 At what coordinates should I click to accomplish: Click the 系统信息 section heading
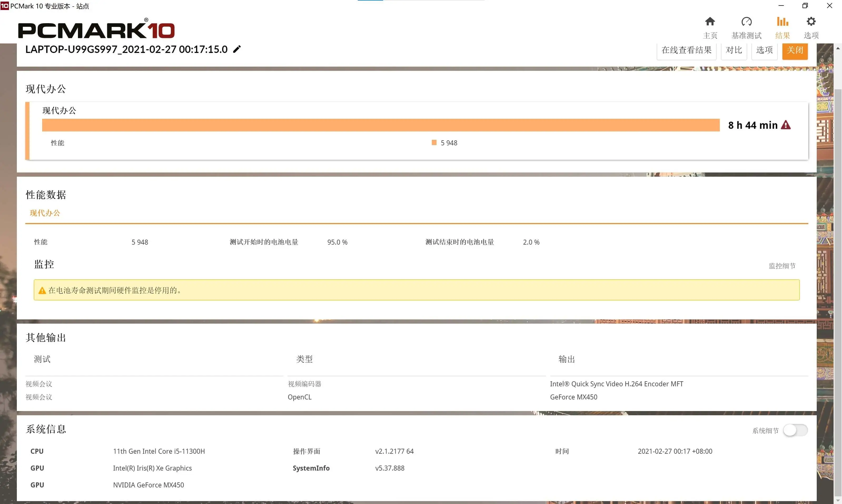pyautogui.click(x=46, y=429)
